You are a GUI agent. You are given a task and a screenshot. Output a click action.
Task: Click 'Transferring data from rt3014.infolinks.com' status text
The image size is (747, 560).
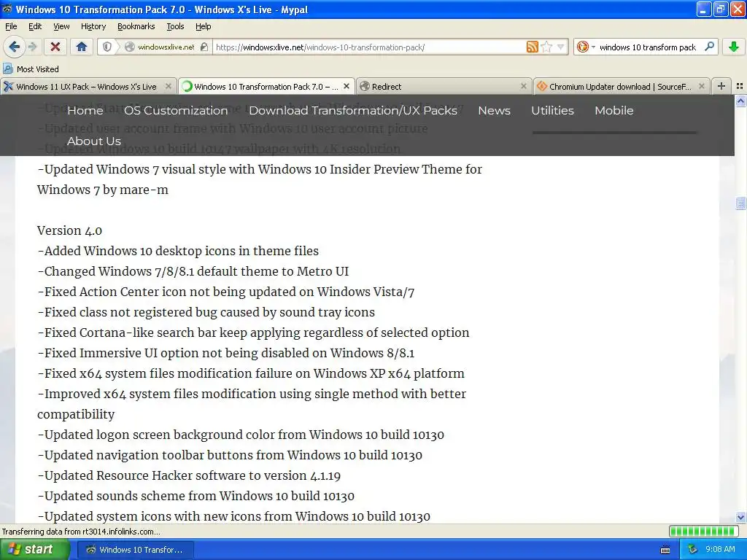81,532
